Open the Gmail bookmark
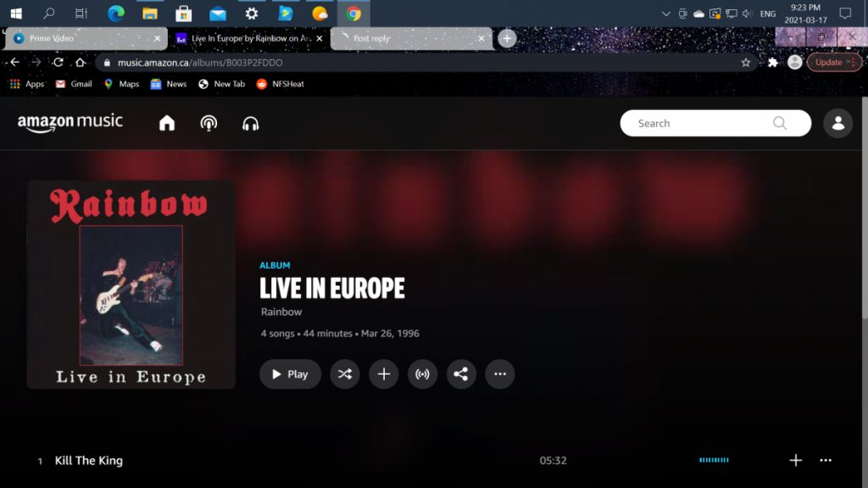Image resolution: width=868 pixels, height=488 pixels. [74, 84]
